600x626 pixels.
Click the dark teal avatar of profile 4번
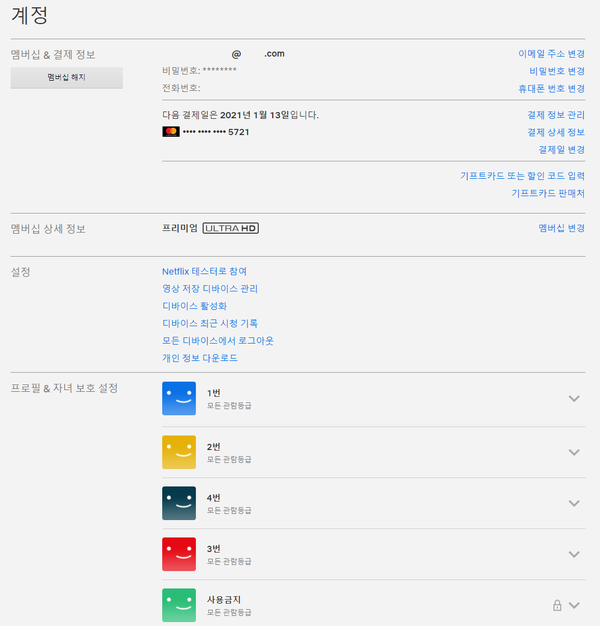point(179,503)
